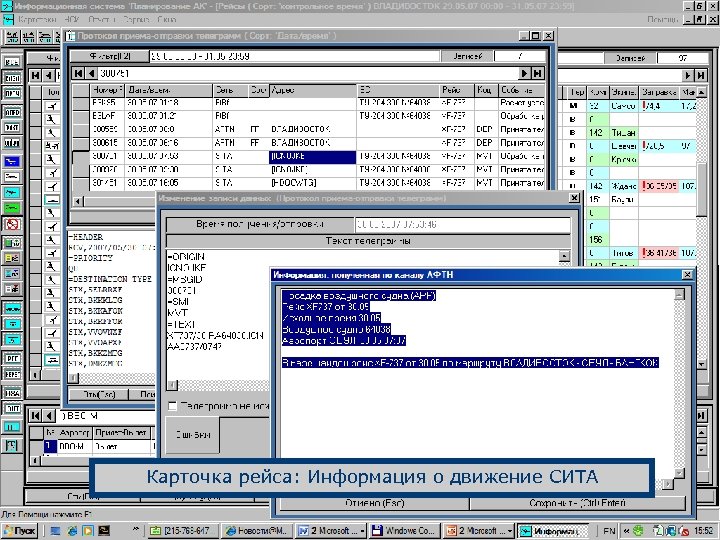Go to next record in flights window
This screenshot has height=540, width=720.
[687, 75]
